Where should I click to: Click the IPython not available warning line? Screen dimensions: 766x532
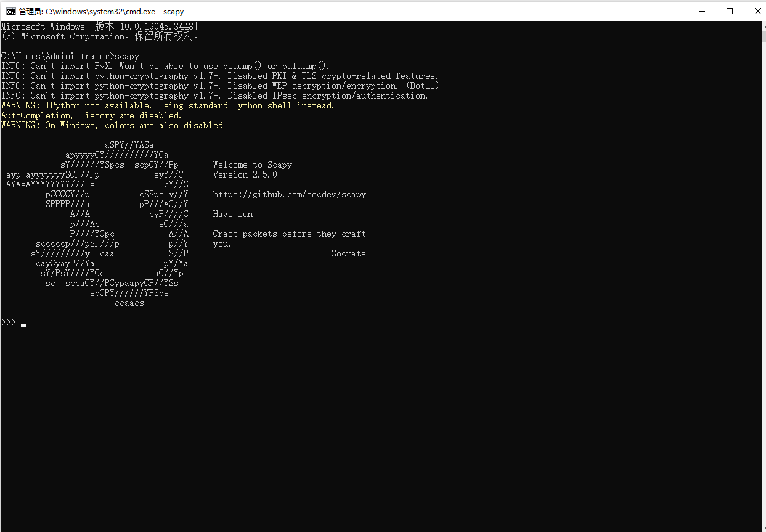(x=166, y=105)
